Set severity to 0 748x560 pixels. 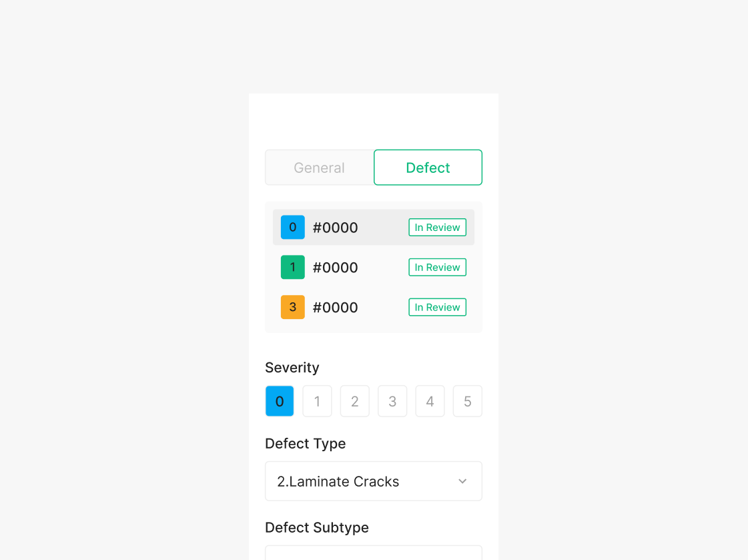tap(280, 401)
